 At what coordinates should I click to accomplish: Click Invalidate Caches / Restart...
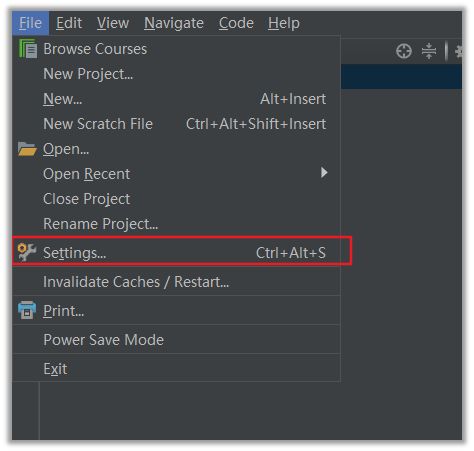176,282
